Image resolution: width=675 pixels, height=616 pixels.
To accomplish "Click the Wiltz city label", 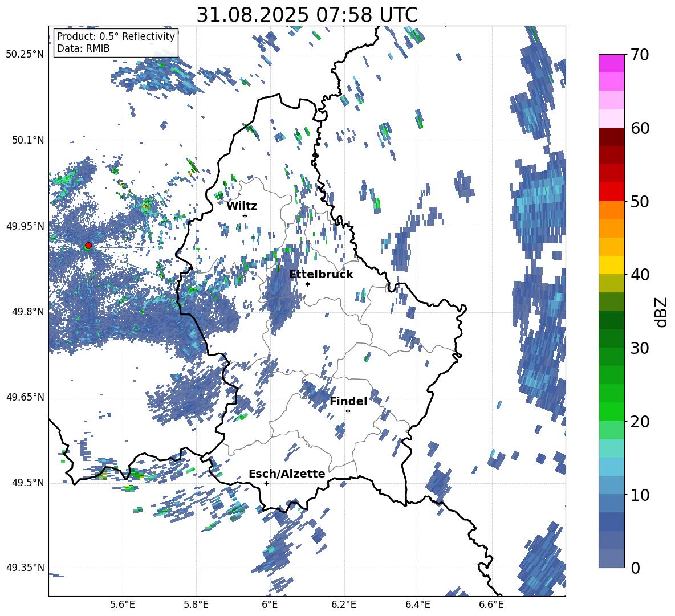I will coord(242,206).
